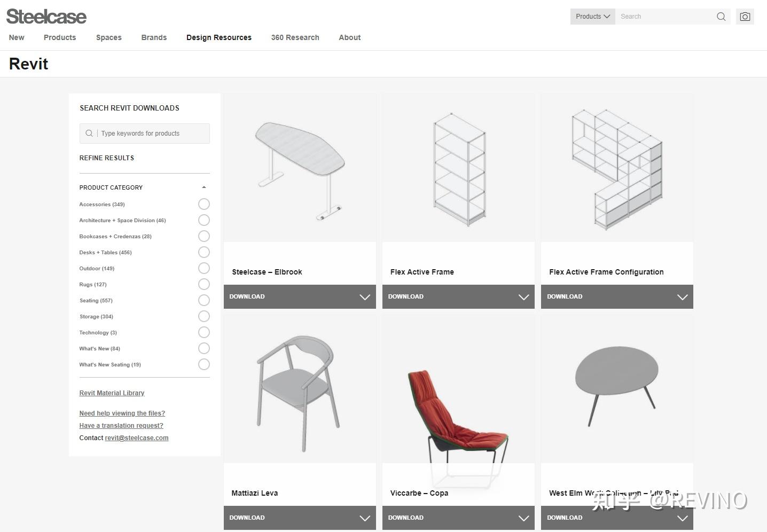Open the Flex Active Frame Configuration thumbnail
The image size is (767, 532).
[x=617, y=168]
